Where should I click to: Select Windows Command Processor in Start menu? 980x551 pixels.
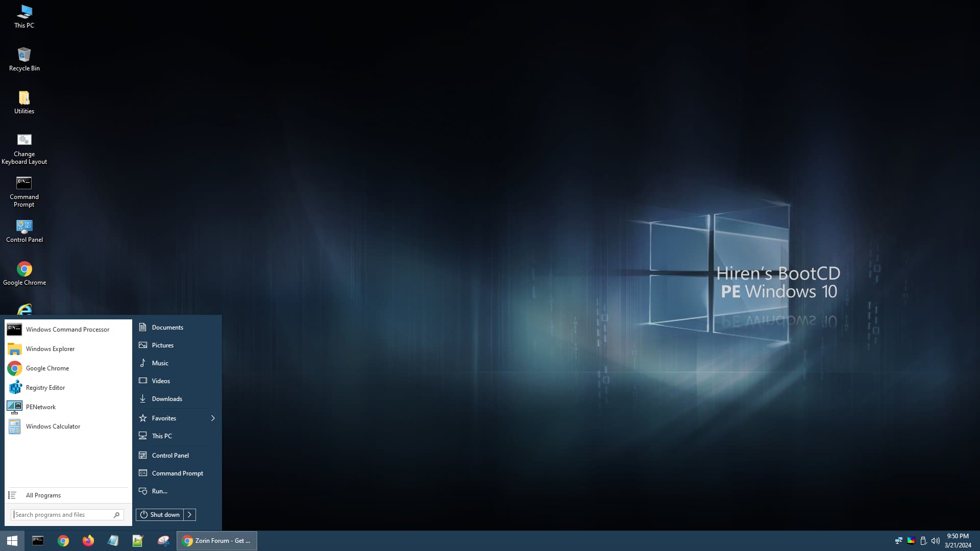pyautogui.click(x=68, y=330)
